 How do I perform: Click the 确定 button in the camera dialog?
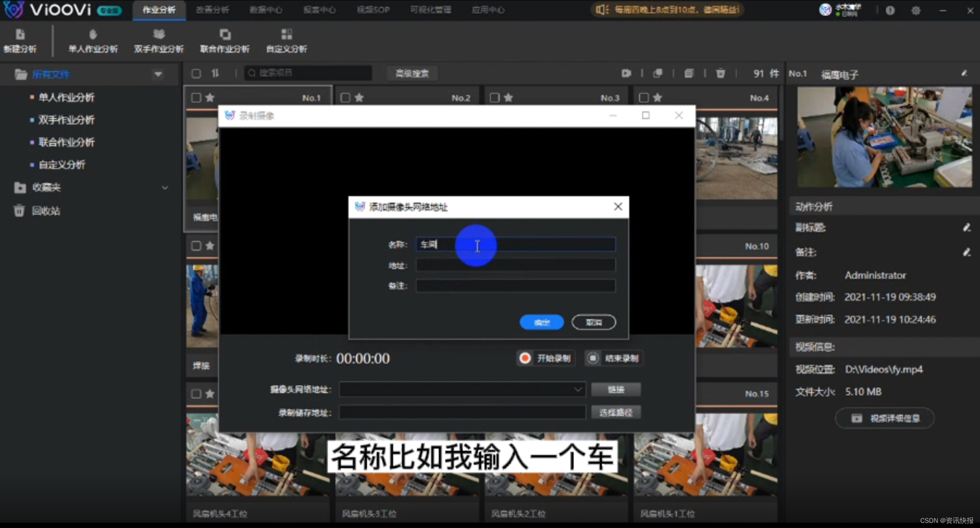[541, 322]
